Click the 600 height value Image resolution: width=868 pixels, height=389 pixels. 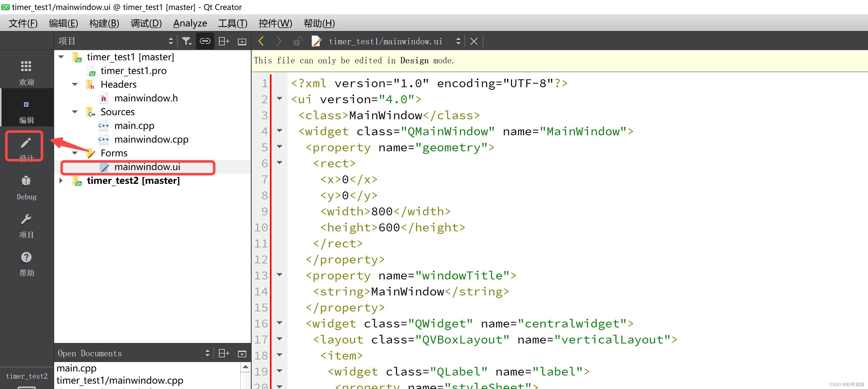(x=389, y=227)
